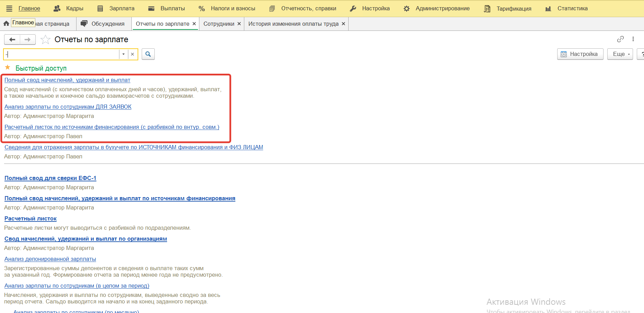This screenshot has width=644, height=313.
Task: Open the three-dot options menu
Action: pyautogui.click(x=633, y=39)
